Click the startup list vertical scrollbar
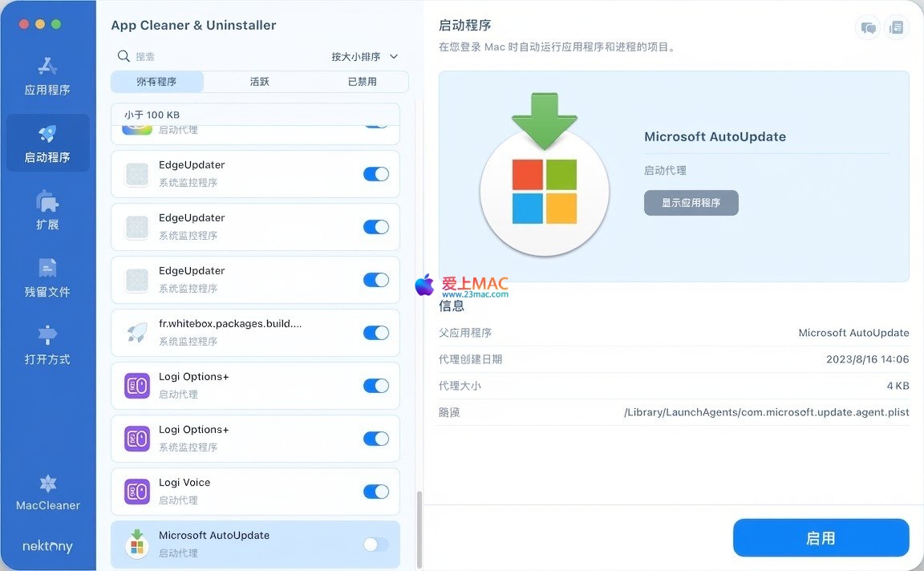The height and width of the screenshot is (571, 924). (418, 529)
